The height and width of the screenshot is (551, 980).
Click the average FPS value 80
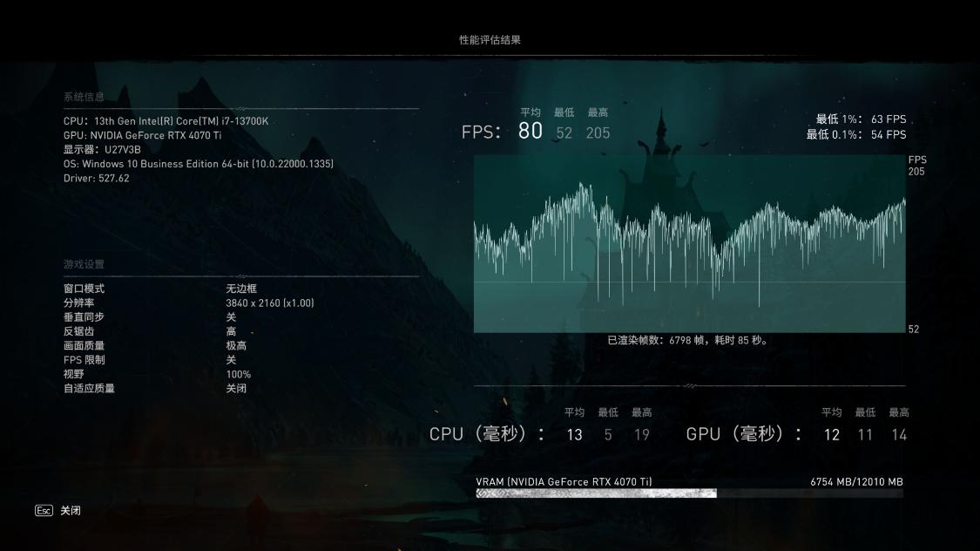(529, 130)
